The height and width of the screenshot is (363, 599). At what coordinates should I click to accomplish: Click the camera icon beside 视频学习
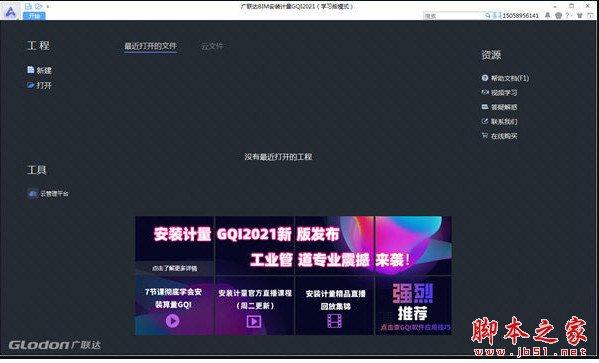click(x=485, y=92)
